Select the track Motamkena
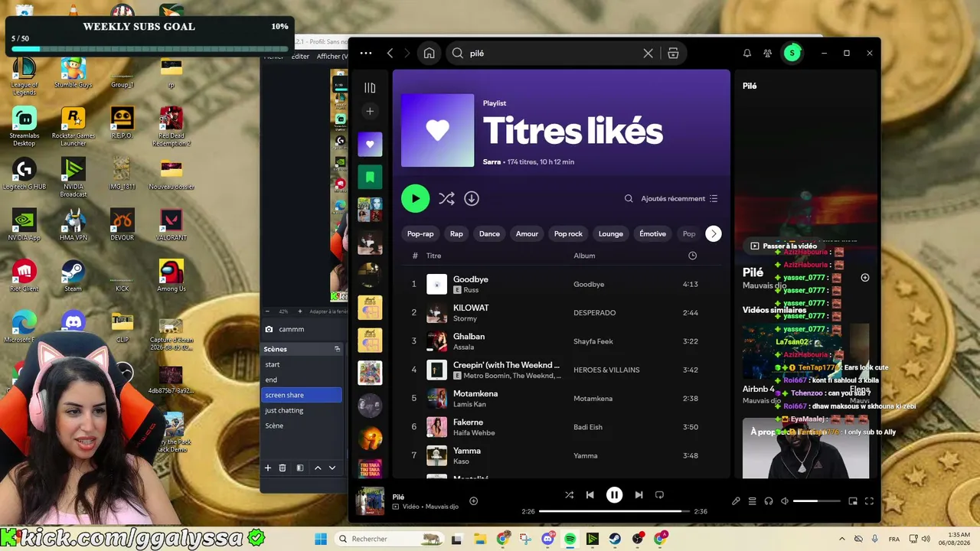Viewport: 980px width, 551px height. point(561,398)
